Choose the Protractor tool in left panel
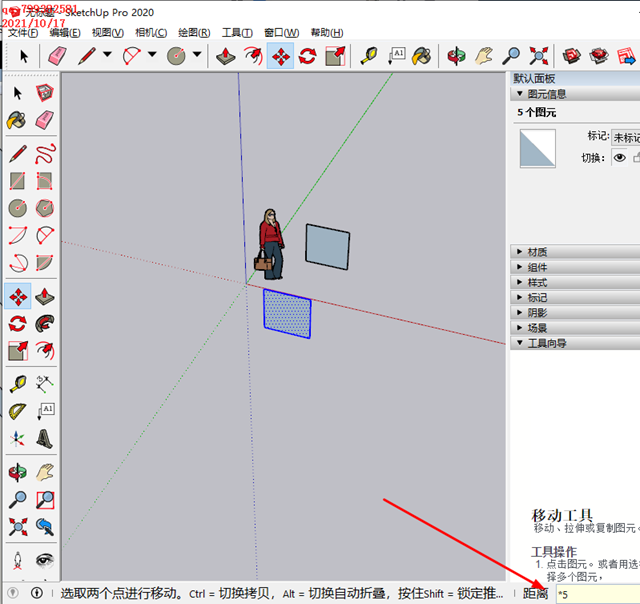640x604 pixels. (17, 411)
